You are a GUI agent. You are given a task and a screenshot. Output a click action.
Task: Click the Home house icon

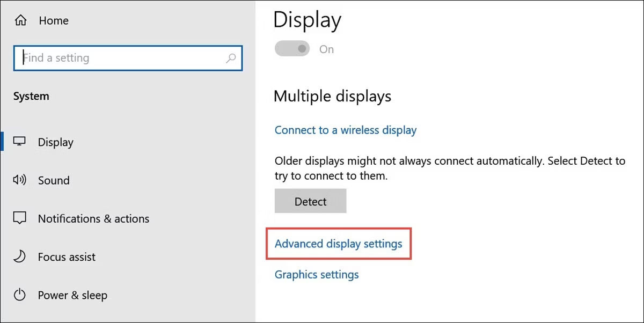click(20, 21)
